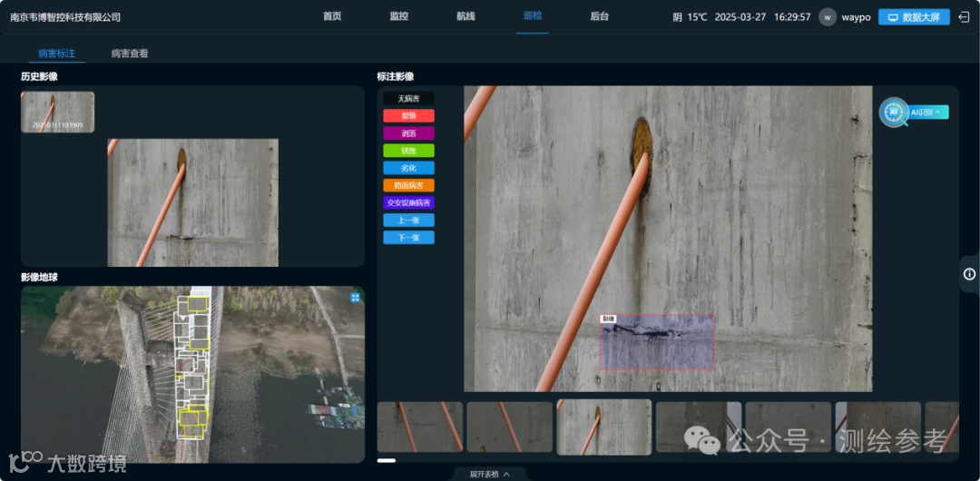Click the waypo username text
980x481 pixels.
click(x=856, y=17)
